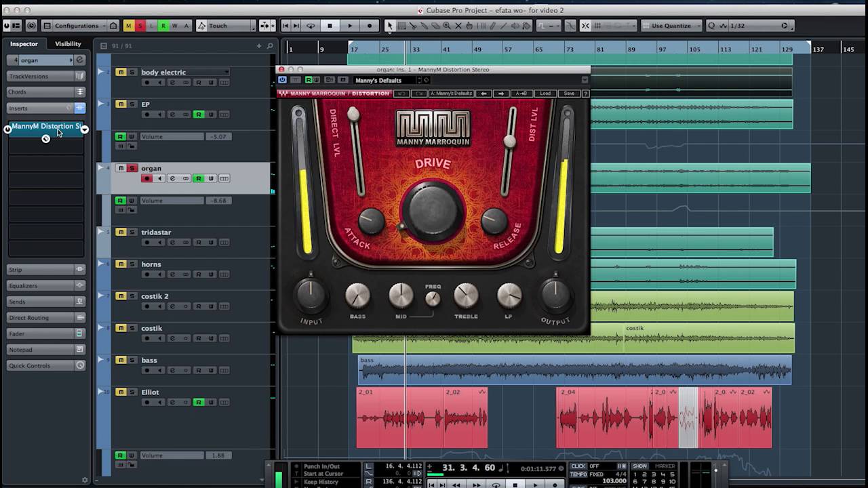Open the 1/32 quantize preset dropdown

click(758, 26)
